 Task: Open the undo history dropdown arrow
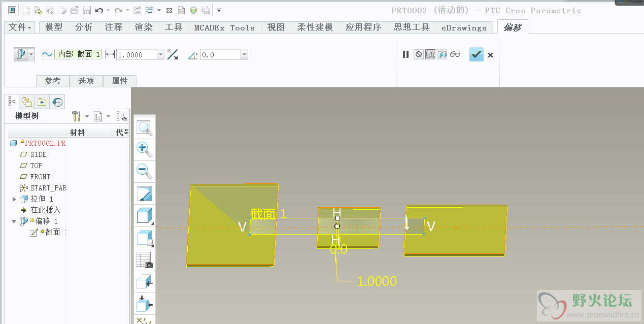tap(108, 10)
